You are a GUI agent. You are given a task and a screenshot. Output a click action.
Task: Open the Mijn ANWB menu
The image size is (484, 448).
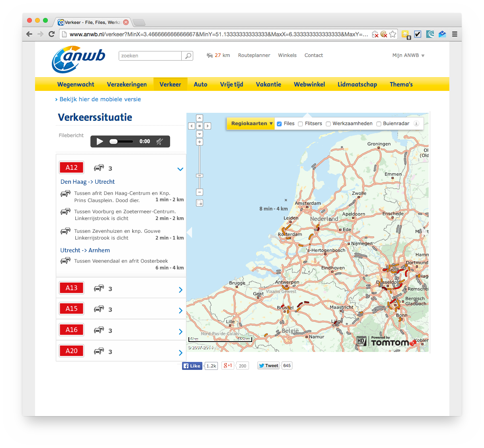(408, 55)
